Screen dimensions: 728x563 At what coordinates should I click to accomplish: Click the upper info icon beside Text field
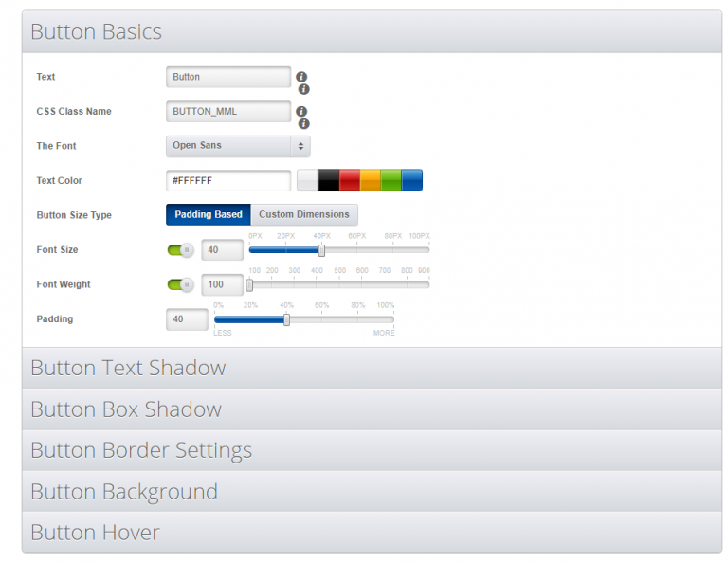(x=301, y=77)
